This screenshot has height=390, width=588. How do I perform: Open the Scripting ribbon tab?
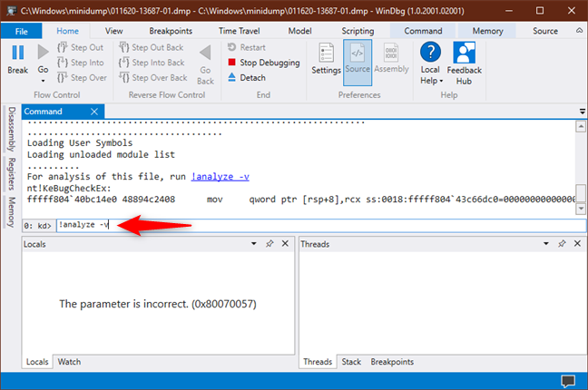[358, 31]
